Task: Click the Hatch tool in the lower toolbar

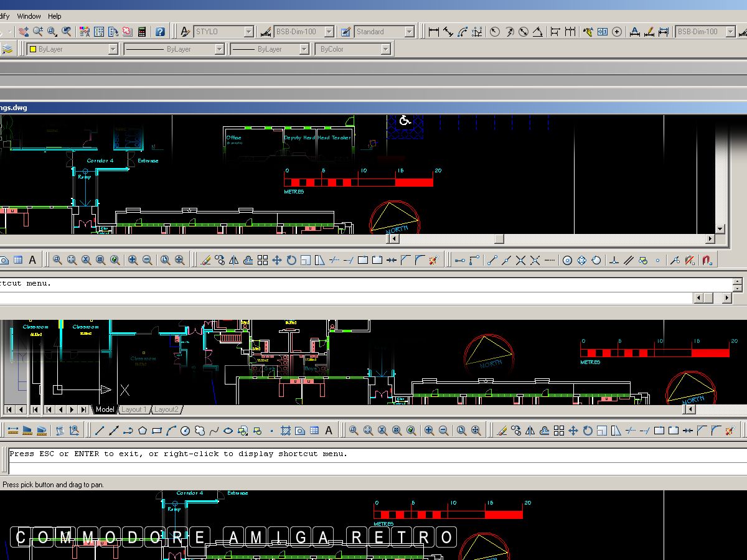Action: [286, 431]
